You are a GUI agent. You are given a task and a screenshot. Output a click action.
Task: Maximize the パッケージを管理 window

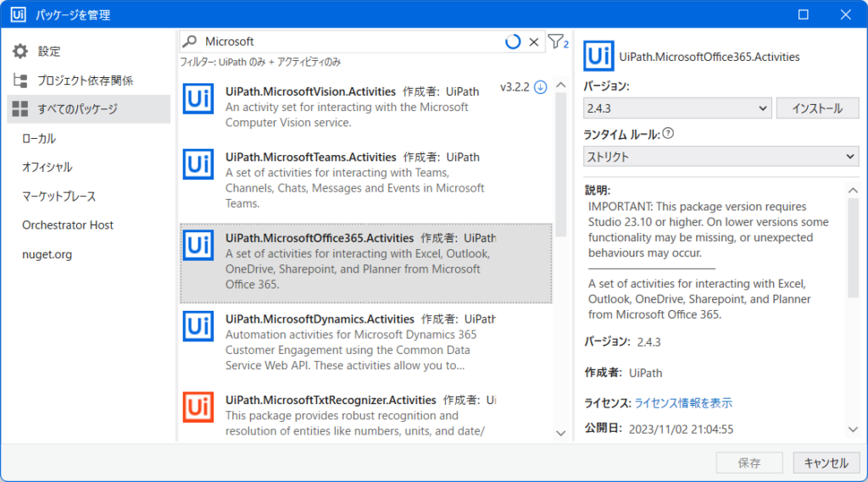click(x=804, y=14)
